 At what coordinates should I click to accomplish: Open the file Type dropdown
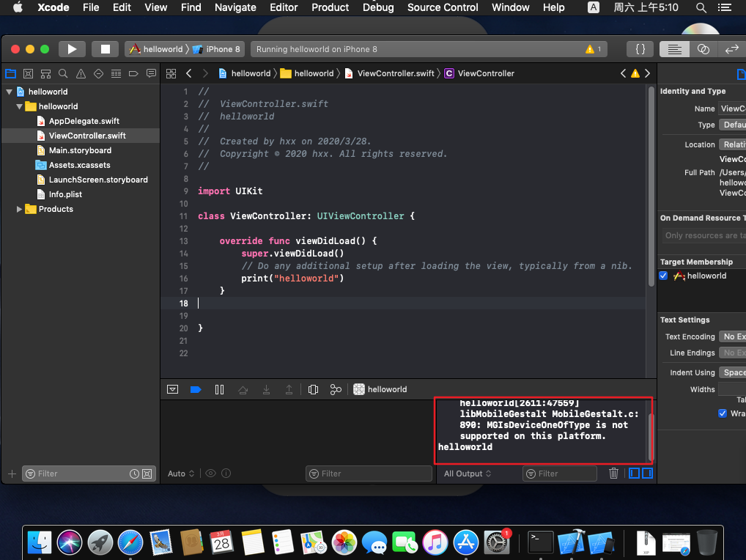732,125
